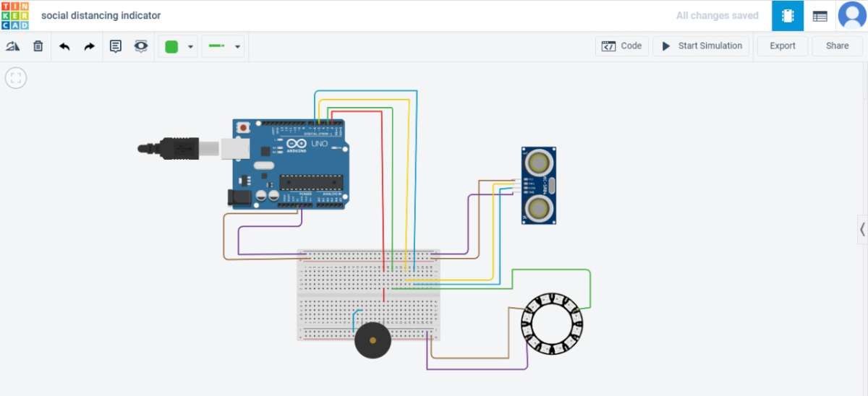Open the Tinkercad logo home link
Image resolution: width=868 pixels, height=396 pixels.
pyautogui.click(x=16, y=15)
